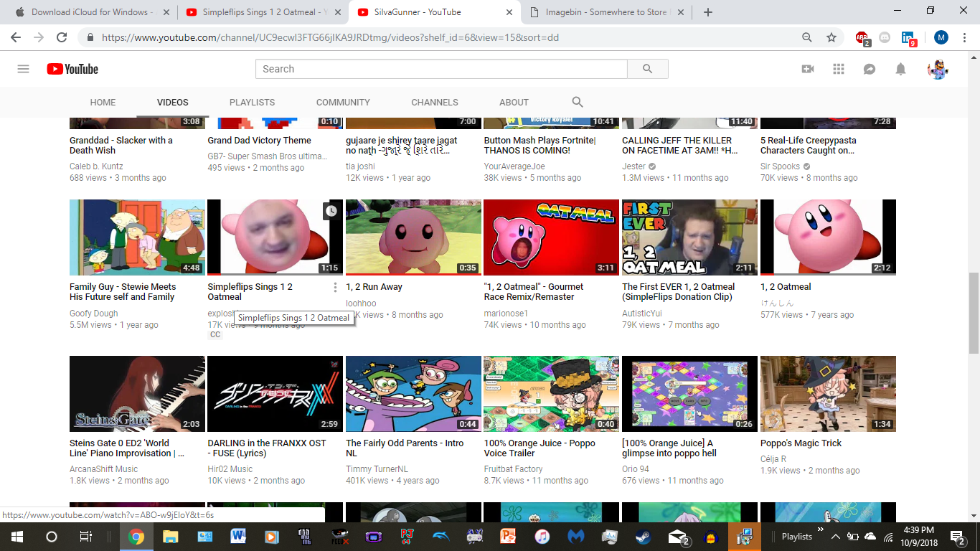Open the create video camera icon
Image resolution: width=980 pixels, height=551 pixels.
(x=808, y=69)
